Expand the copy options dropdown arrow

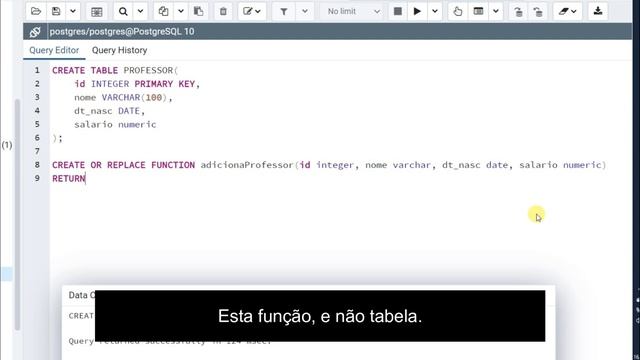tap(181, 11)
